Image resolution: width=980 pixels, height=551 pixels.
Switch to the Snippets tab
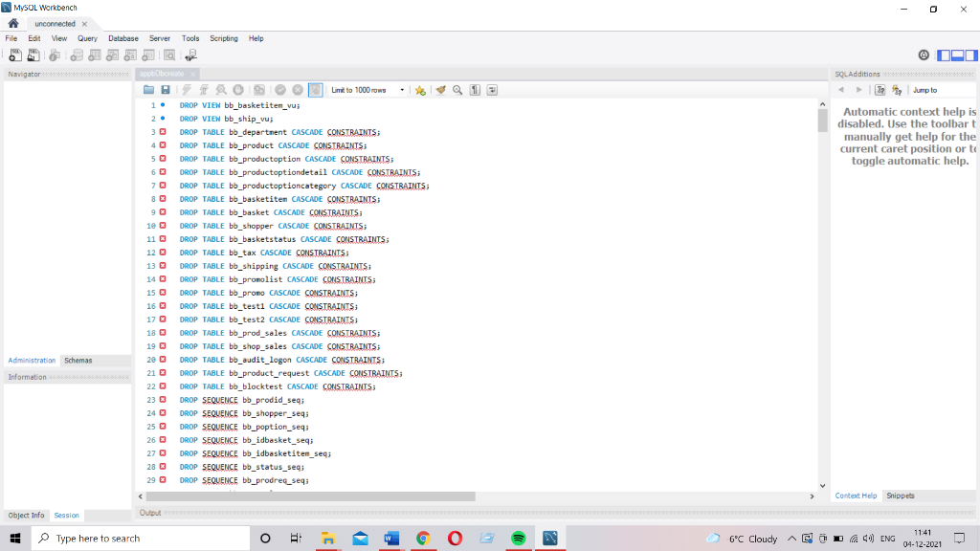coord(901,496)
